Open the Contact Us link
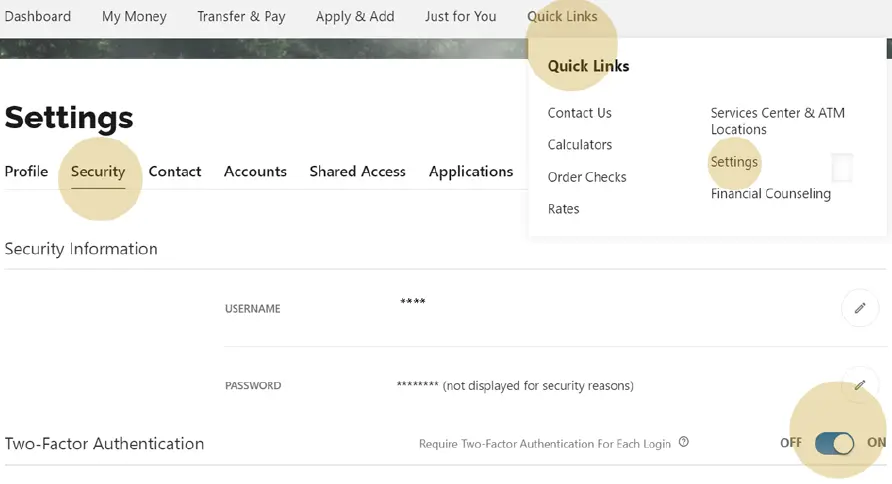 (x=579, y=113)
